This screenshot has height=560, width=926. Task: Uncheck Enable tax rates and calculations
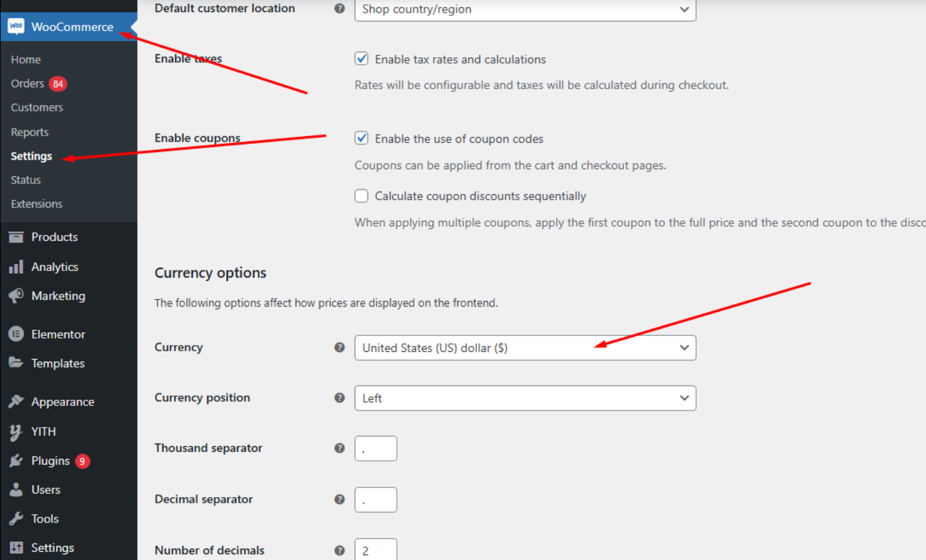[361, 59]
